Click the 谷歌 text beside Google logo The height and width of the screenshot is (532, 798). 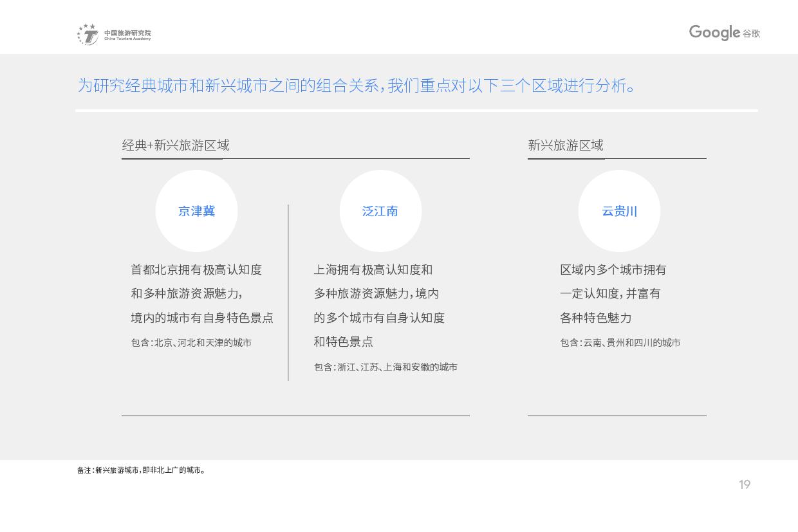click(x=751, y=33)
